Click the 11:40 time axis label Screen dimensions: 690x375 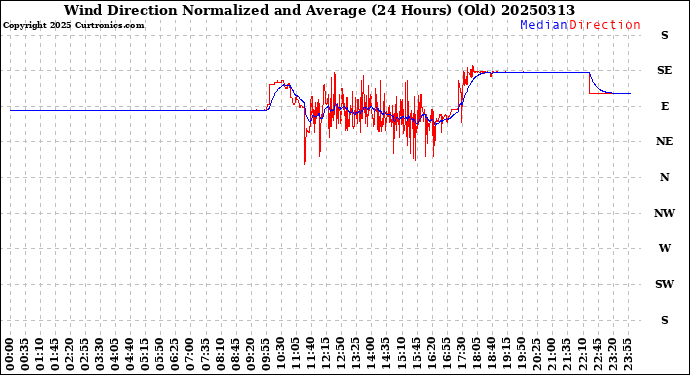310,354
